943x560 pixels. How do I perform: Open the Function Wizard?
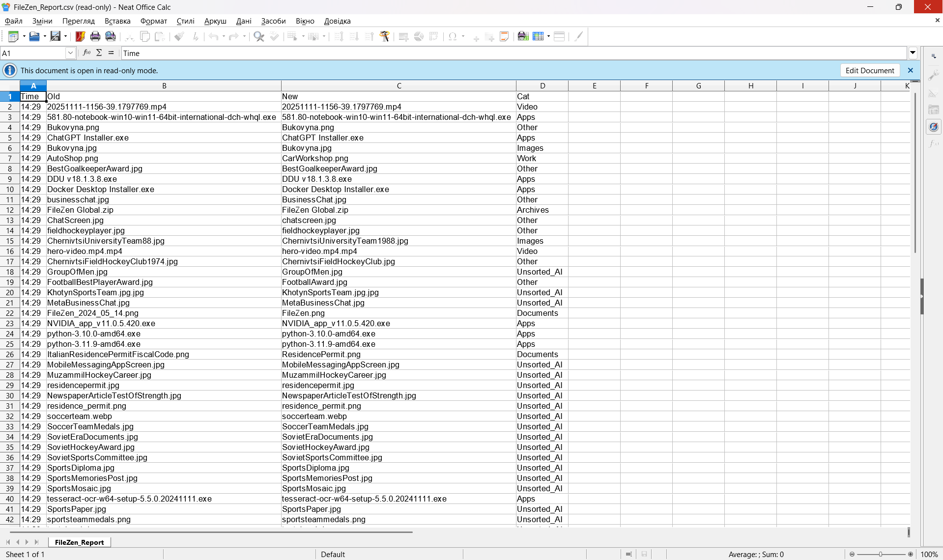[86, 53]
